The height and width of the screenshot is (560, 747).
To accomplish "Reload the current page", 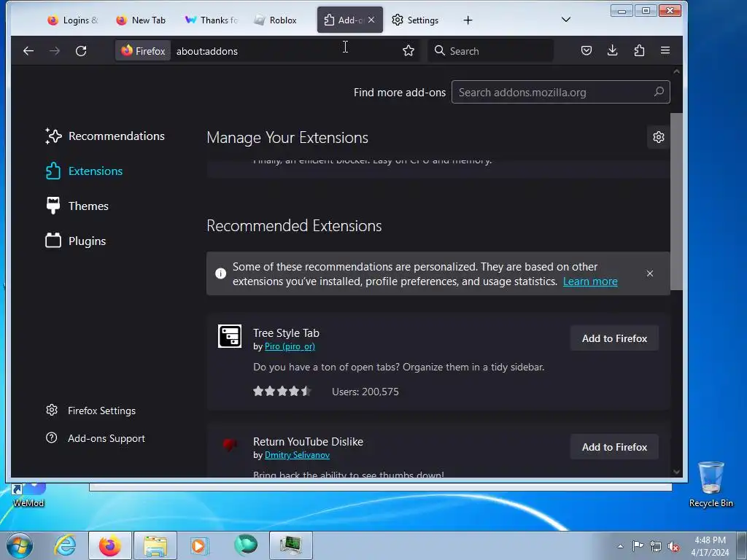I will (81, 51).
